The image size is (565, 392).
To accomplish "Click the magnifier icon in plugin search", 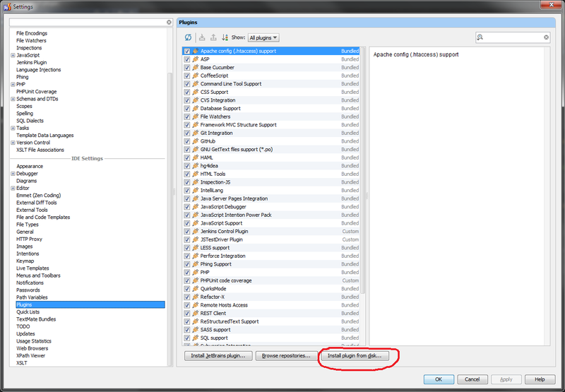I will point(480,37).
